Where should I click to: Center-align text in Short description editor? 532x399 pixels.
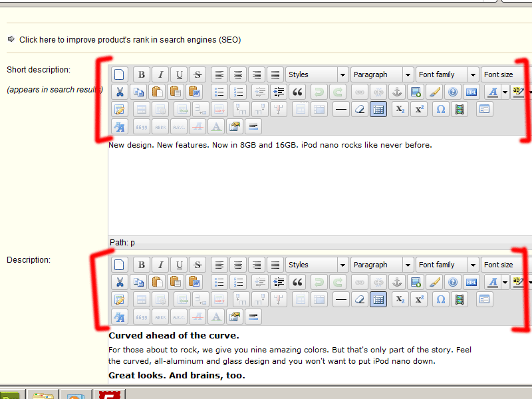click(238, 74)
